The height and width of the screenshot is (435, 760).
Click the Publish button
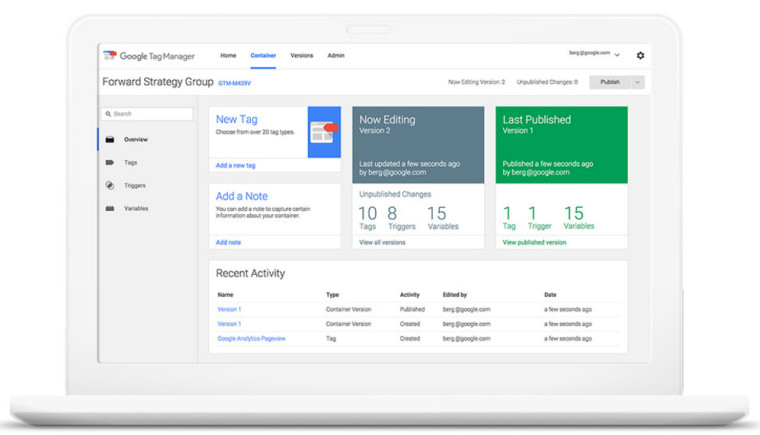pos(610,82)
